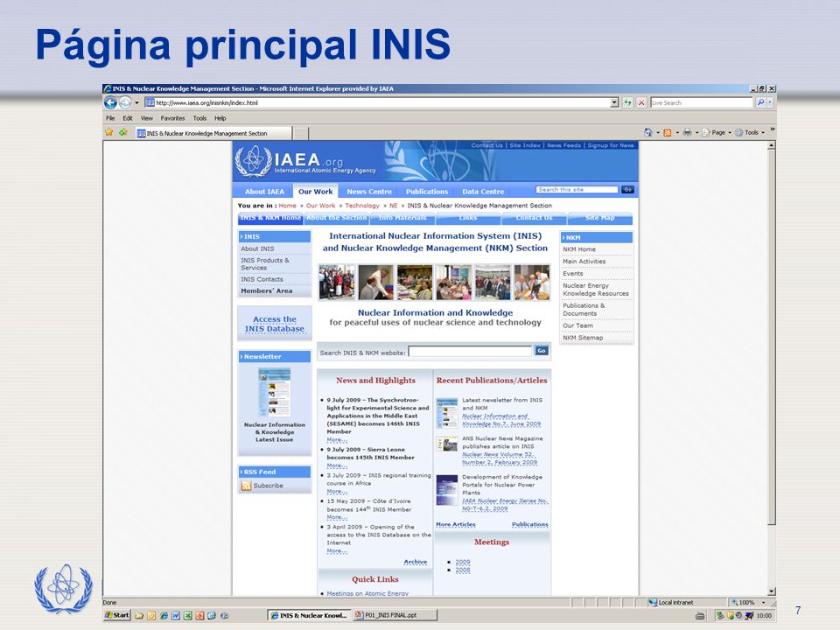Select the INIS & Nuclear Knowledge Management tab
840x630 pixels.
(x=213, y=133)
